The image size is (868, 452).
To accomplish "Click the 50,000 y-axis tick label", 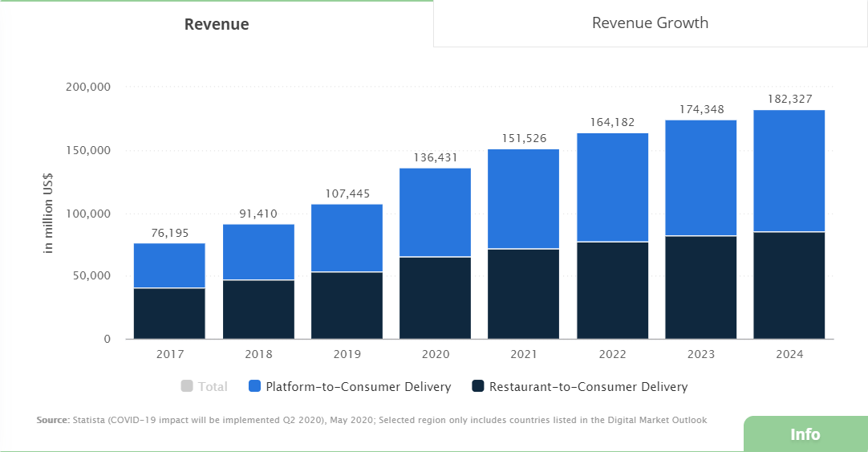I will point(91,276).
